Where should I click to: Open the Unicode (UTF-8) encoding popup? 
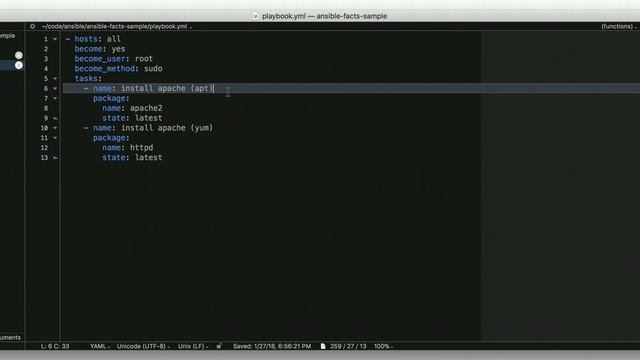pyautogui.click(x=143, y=346)
